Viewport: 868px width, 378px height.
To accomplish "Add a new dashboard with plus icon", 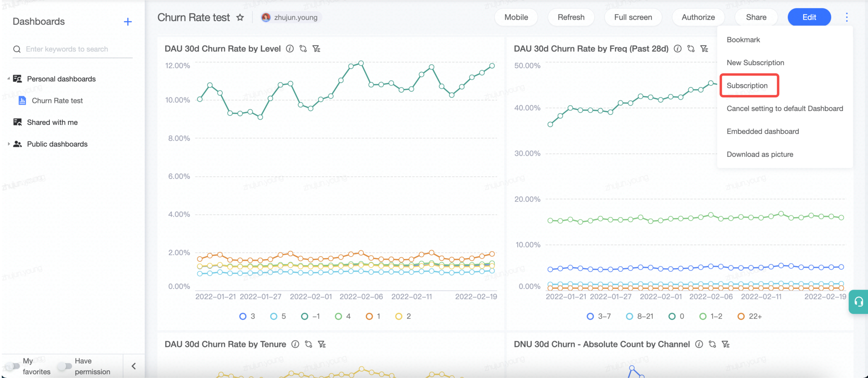I will coord(128,22).
